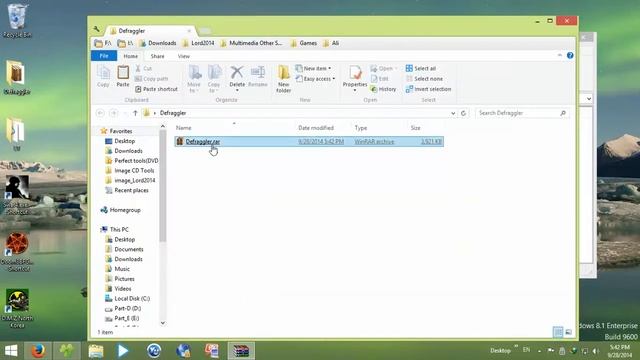Click the Up one level arrow
Screen dimensions: 640x360
pos(135,113)
